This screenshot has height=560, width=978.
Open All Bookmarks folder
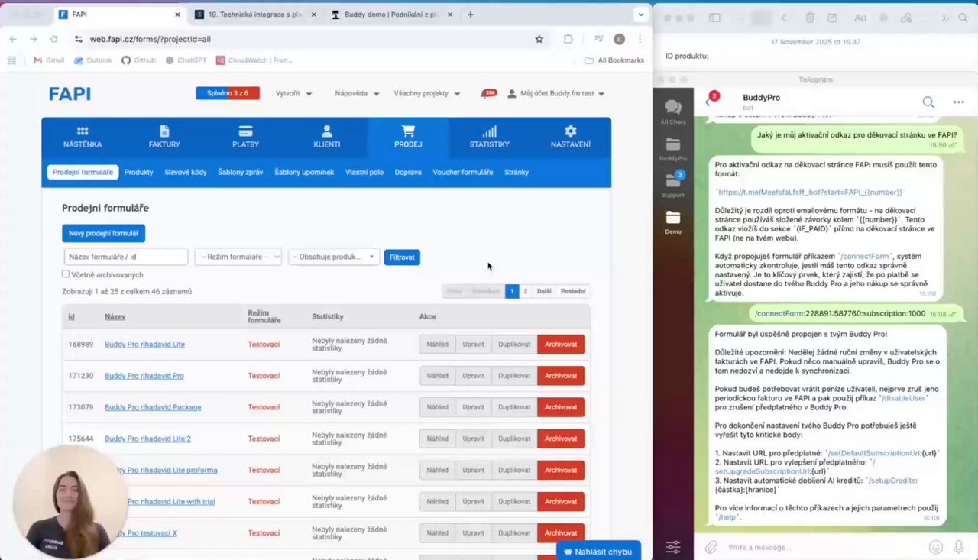coord(614,60)
